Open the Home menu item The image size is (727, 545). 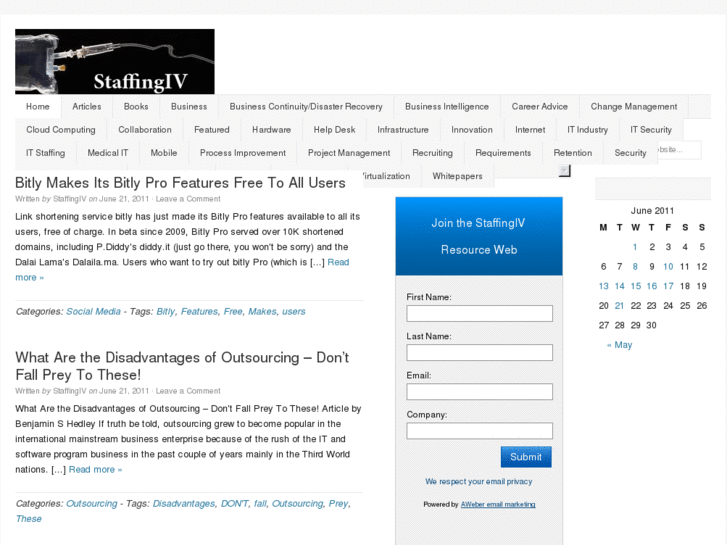38,107
